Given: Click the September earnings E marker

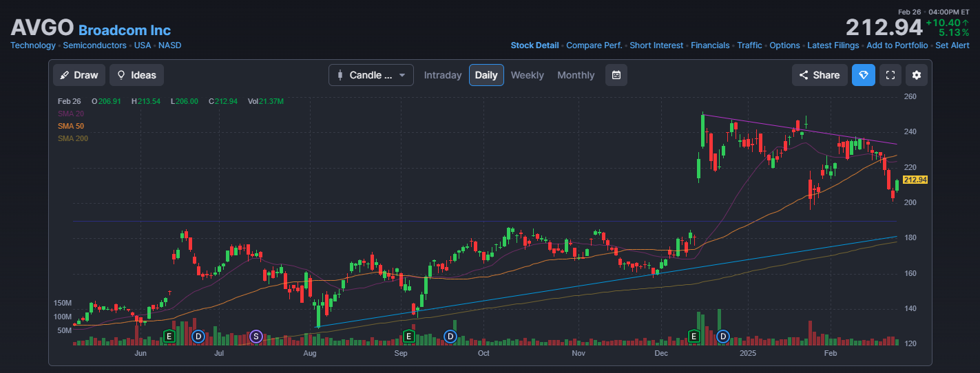Looking at the screenshot, I should [x=408, y=336].
